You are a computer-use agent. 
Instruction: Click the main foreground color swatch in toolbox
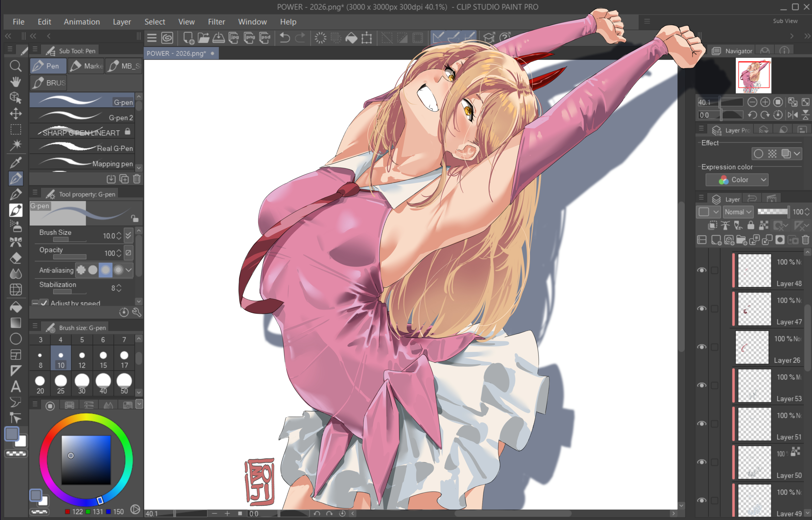point(12,434)
